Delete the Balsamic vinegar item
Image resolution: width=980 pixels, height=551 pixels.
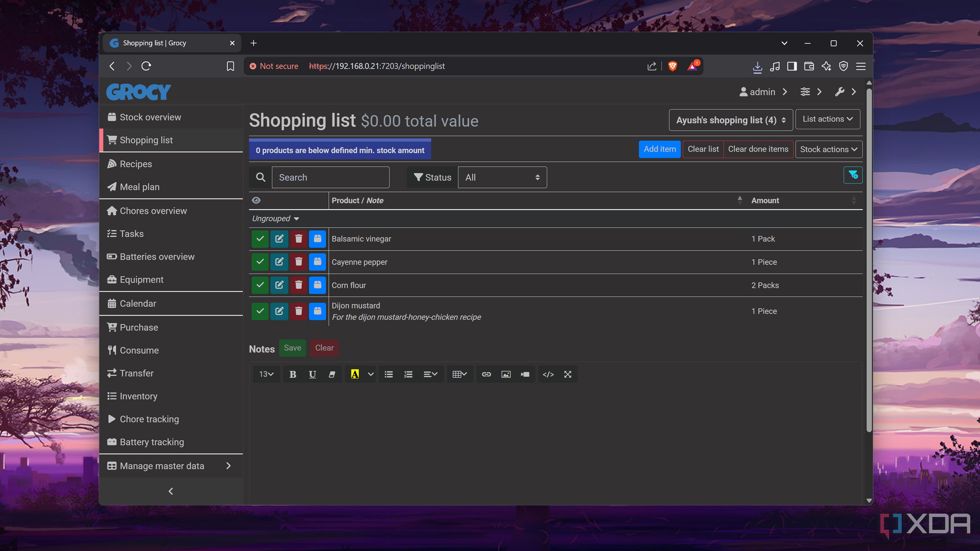299,239
